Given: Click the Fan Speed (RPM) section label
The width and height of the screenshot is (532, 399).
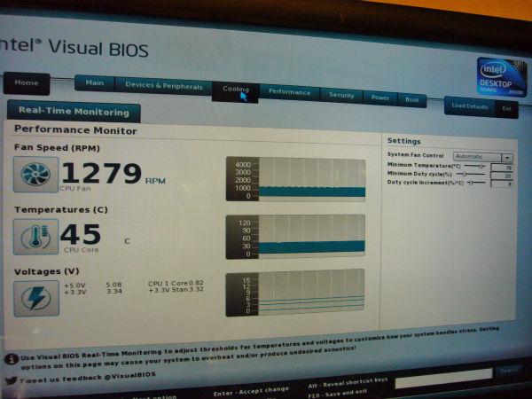Looking at the screenshot, I should point(57,147).
